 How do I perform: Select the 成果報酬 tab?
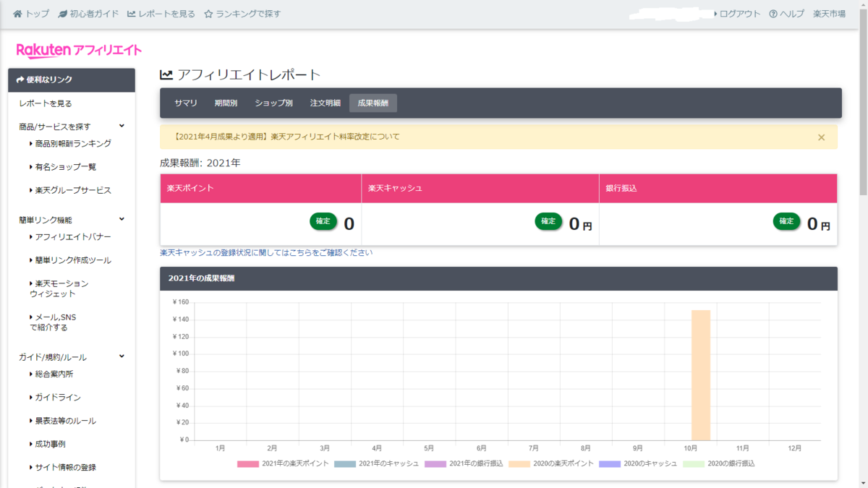tap(373, 103)
